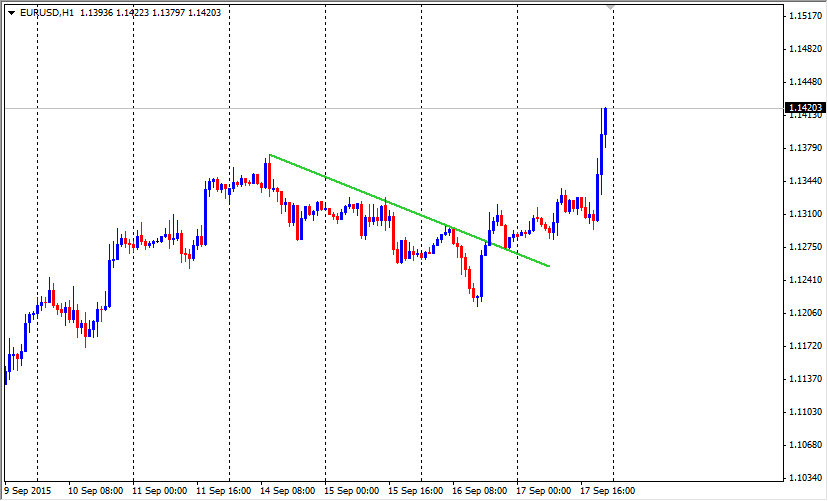Click the 10 Sep 08:00 time label
The height and width of the screenshot is (501, 828).
coord(96,490)
